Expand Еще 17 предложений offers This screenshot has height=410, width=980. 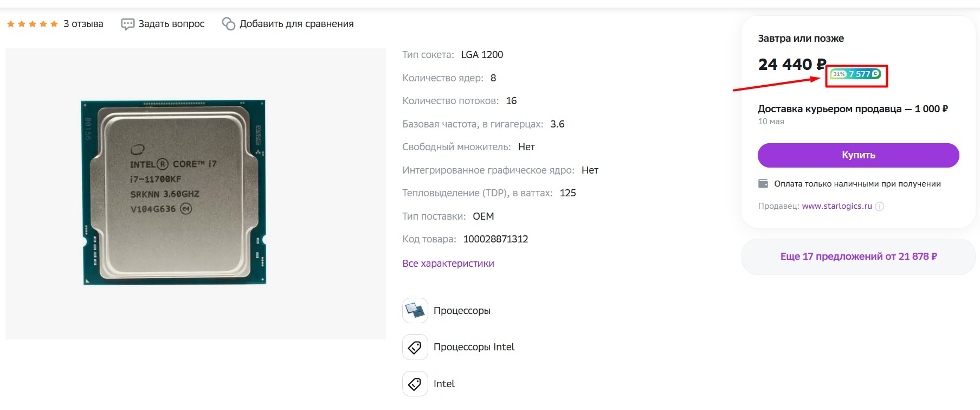tap(858, 257)
